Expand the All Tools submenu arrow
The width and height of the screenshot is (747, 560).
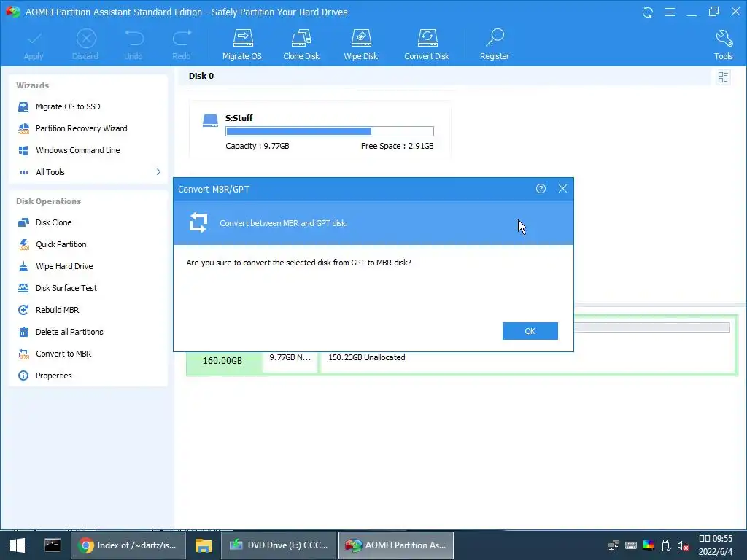point(158,172)
